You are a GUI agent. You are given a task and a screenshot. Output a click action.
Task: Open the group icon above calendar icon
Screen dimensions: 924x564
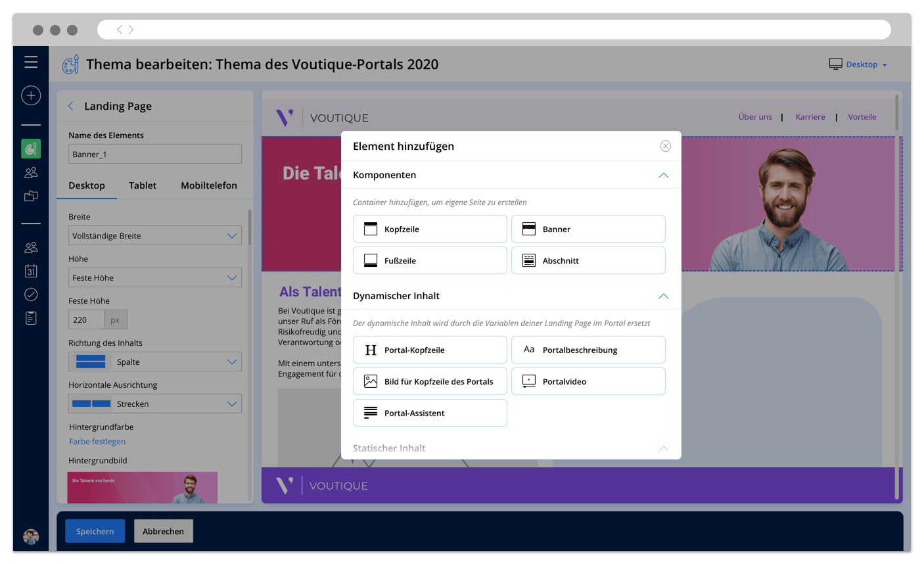point(31,248)
